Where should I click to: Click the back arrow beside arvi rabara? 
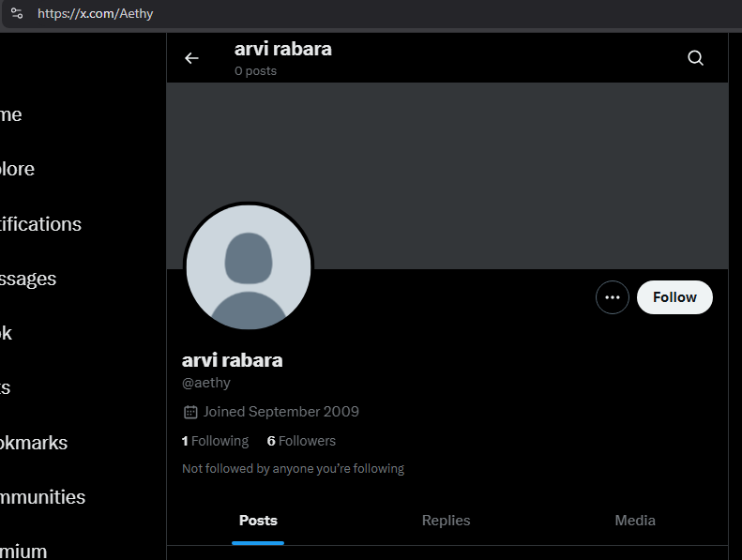[x=191, y=58]
